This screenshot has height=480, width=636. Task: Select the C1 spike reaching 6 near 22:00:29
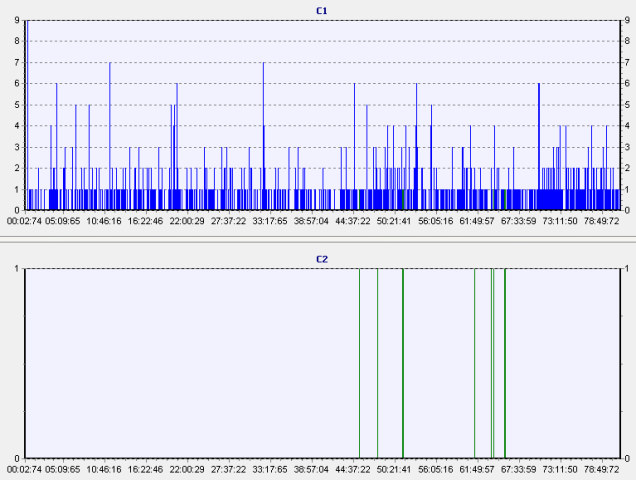click(177, 147)
